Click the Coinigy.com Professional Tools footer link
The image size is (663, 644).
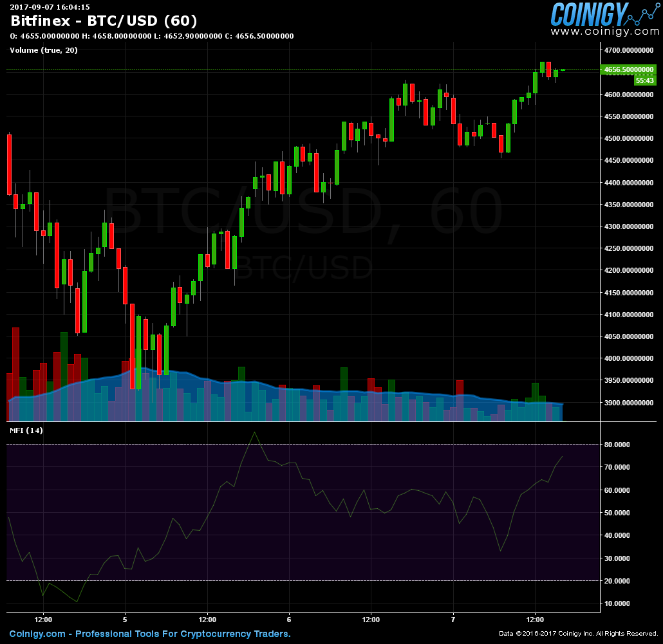click(148, 634)
